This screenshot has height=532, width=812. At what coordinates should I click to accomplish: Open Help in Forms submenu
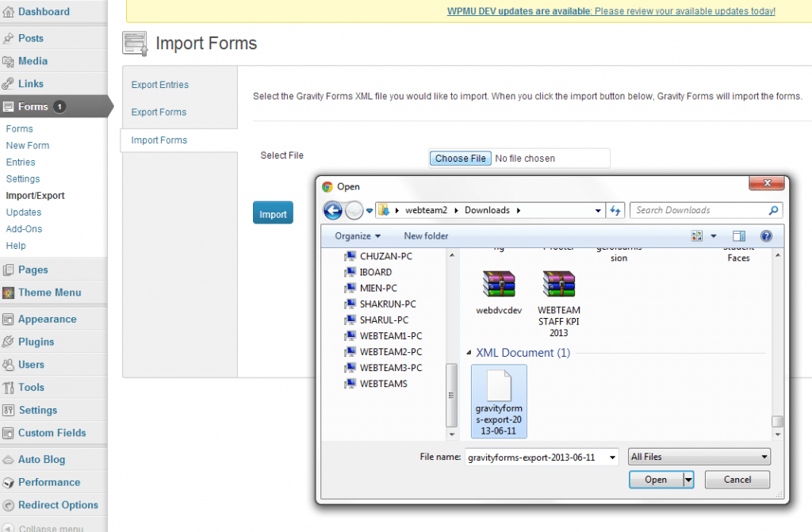[16, 246]
